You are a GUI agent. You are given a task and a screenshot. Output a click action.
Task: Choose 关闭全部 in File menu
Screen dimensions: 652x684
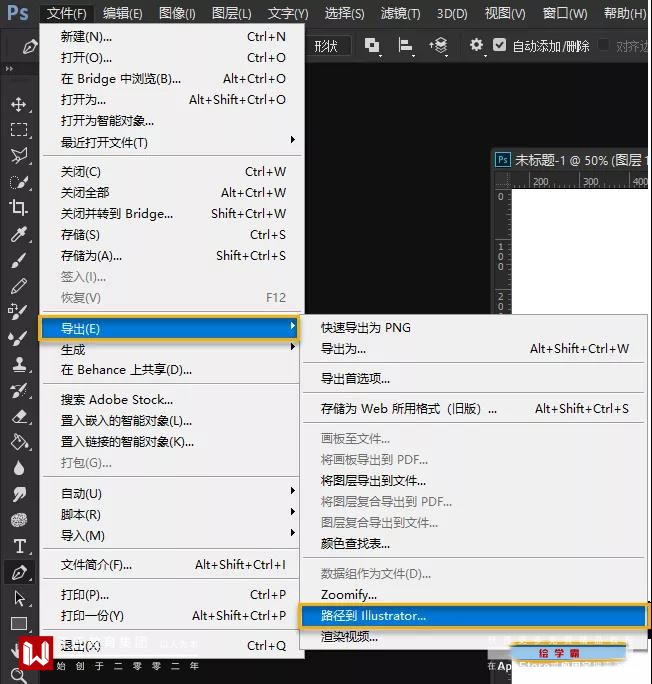pyautogui.click(x=172, y=192)
